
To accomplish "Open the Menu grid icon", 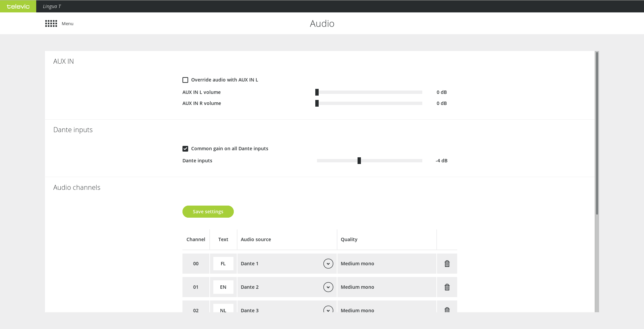I will click(51, 23).
